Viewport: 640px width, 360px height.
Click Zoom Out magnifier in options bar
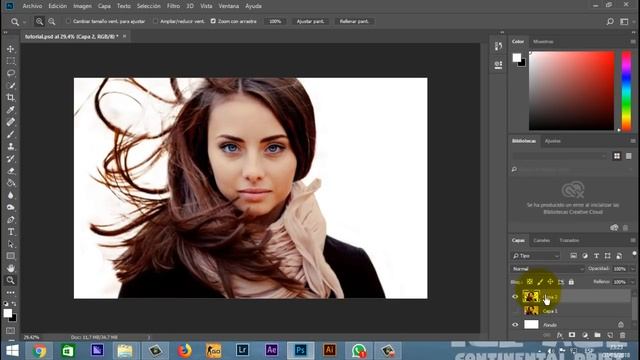[x=52, y=22]
